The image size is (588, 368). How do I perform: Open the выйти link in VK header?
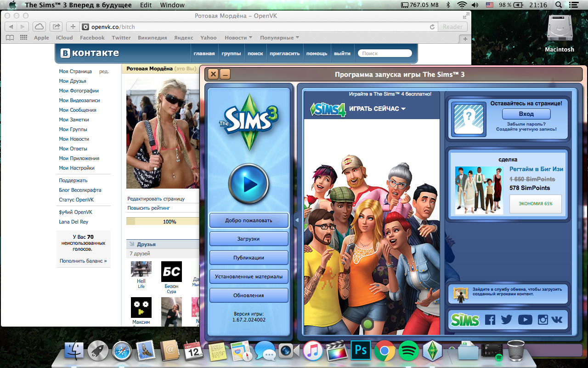click(342, 53)
